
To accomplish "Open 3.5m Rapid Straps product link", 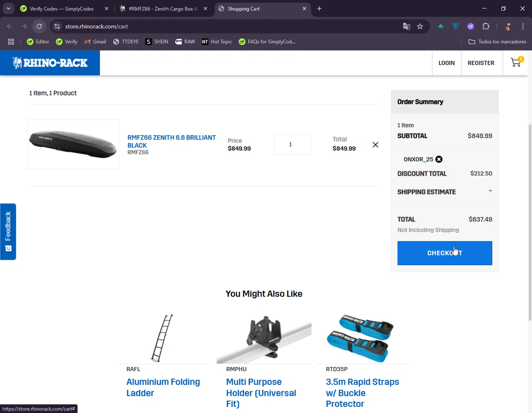I will 362,392.
